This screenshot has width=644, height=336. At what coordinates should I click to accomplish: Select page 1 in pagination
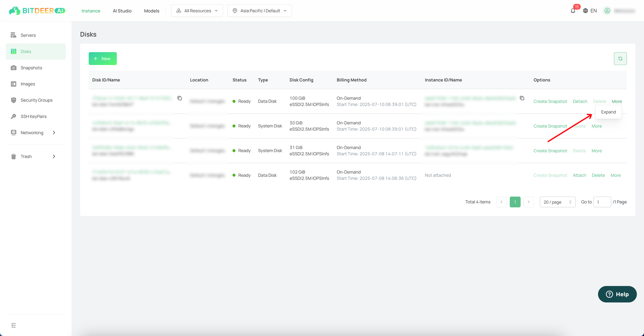(x=515, y=202)
